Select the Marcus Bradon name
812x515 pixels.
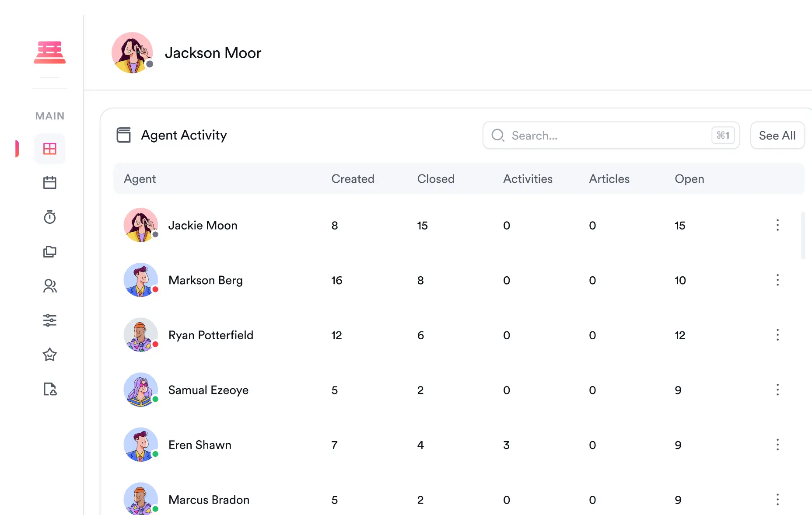[209, 499]
